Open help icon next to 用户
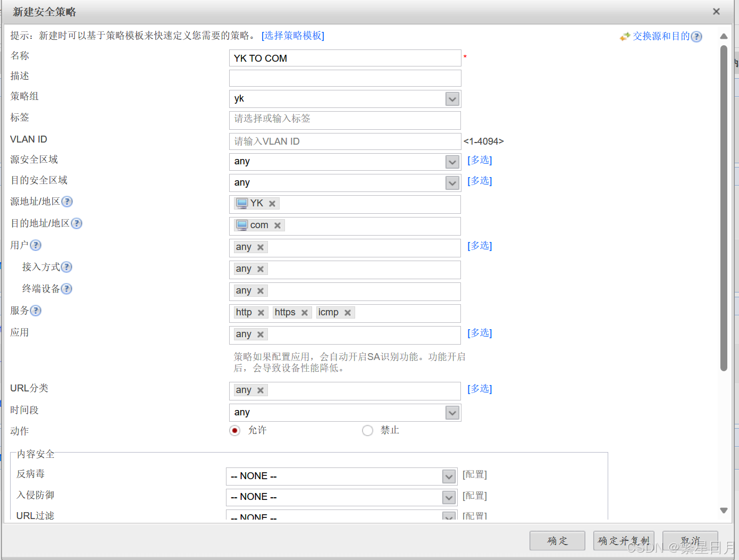Screen dimensions: 739x560 point(36,245)
